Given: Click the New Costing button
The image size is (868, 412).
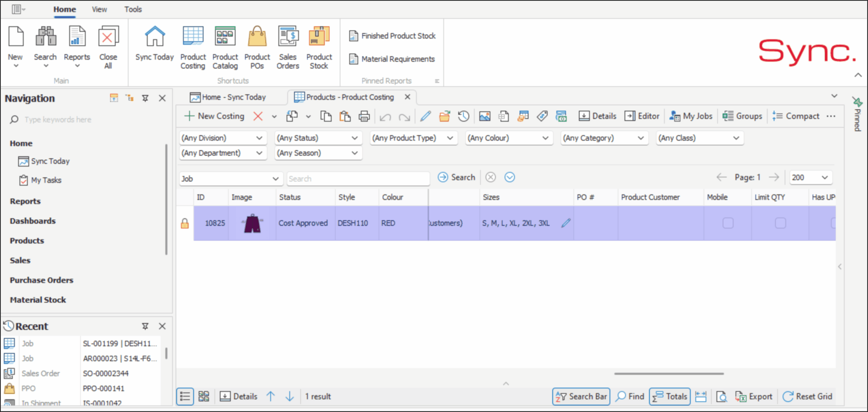Looking at the screenshot, I should 214,116.
